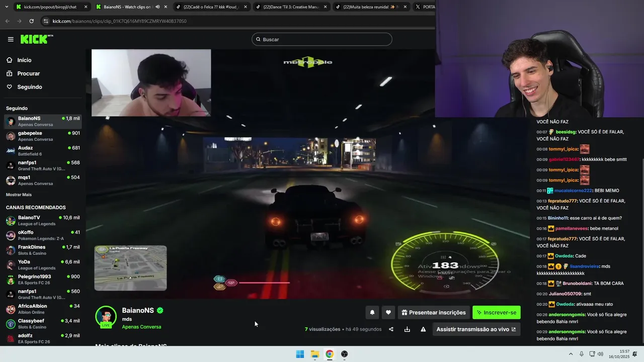Viewport: 644px width, 362px height.
Task: Open the AfricaAlbion channel
Action: tap(43, 309)
